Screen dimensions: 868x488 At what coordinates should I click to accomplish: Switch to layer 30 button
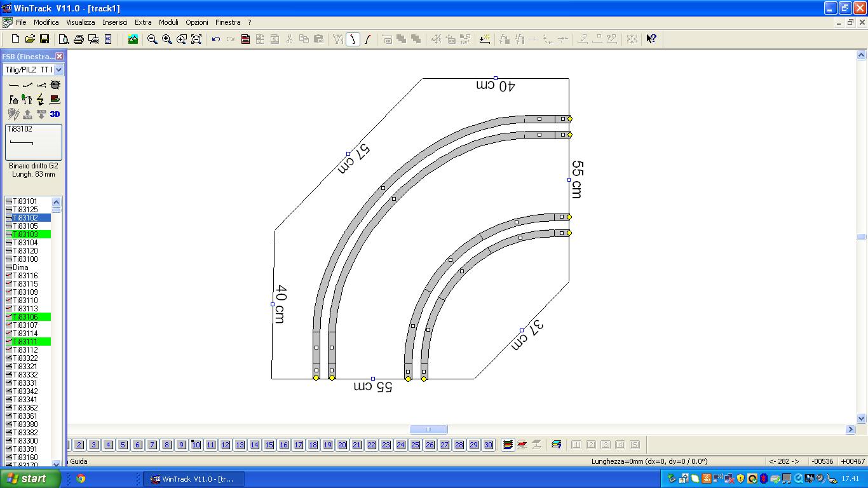pos(489,445)
